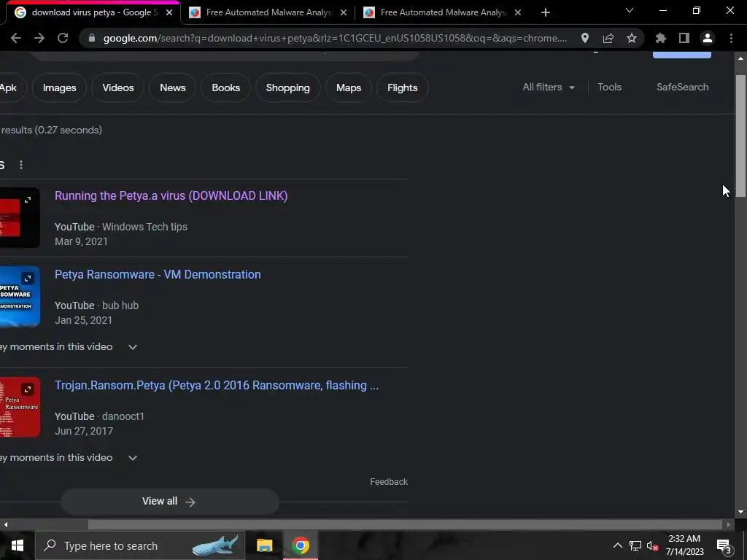Close the second Free Automated Malware Analysis tab
The image size is (747, 560).
tap(518, 12)
